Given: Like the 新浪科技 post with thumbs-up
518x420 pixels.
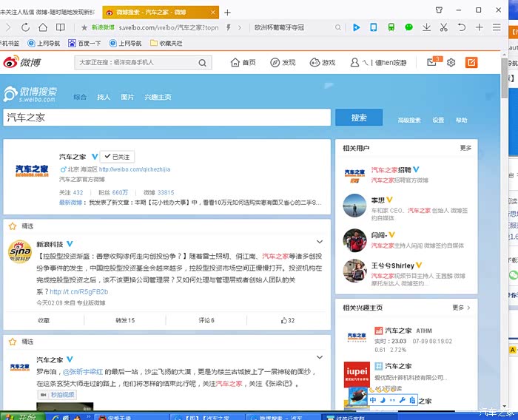Looking at the screenshot, I should (287, 320).
